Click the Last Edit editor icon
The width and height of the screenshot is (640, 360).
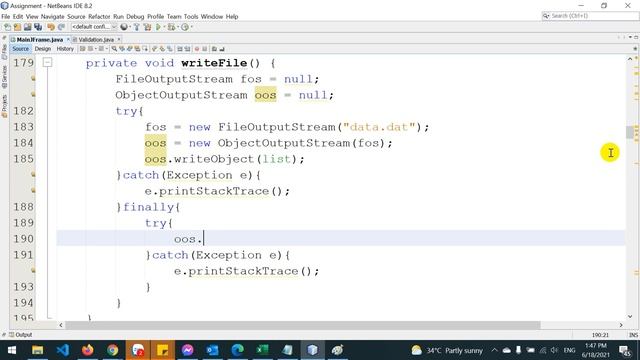pos(82,49)
